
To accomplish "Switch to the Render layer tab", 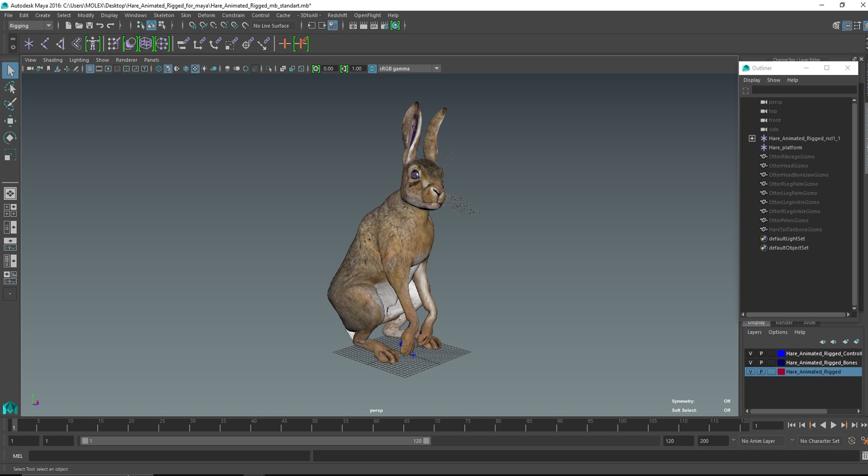I will tap(784, 323).
